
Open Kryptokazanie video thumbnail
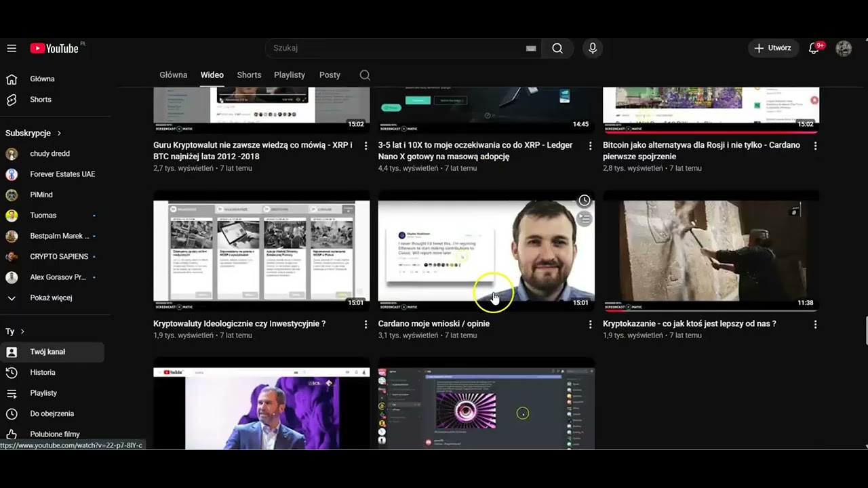[711, 251]
